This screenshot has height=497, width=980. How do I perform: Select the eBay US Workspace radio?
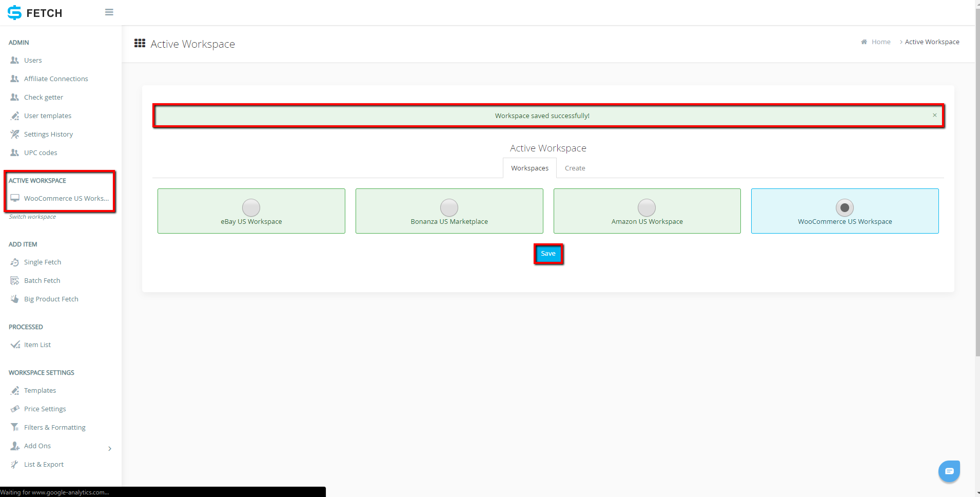click(x=251, y=207)
